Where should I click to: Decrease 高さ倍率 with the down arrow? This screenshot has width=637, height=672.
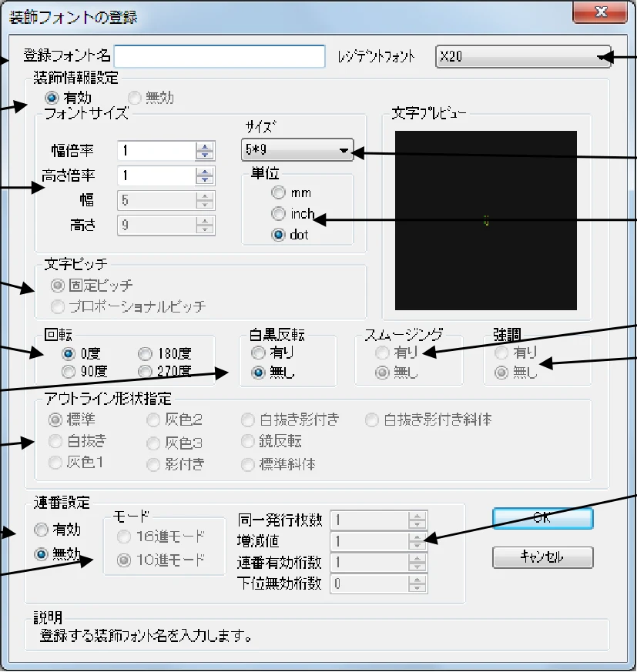(205, 180)
